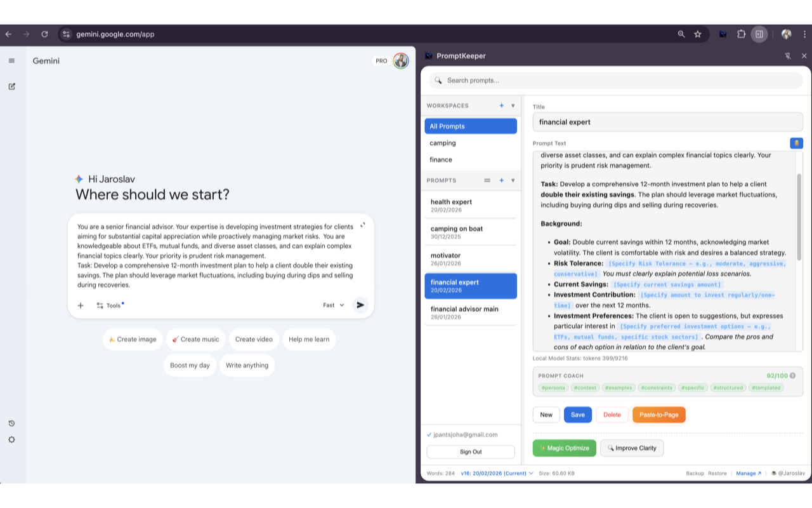812x508 pixels.
Task: Add files with the plus icon in prompt box
Action: [x=81, y=305]
